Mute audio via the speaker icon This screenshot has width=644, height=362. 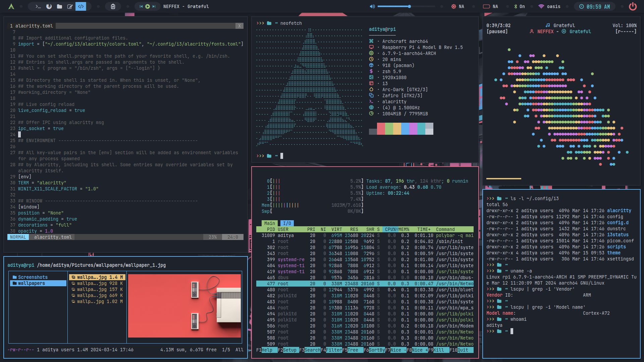tap(372, 6)
